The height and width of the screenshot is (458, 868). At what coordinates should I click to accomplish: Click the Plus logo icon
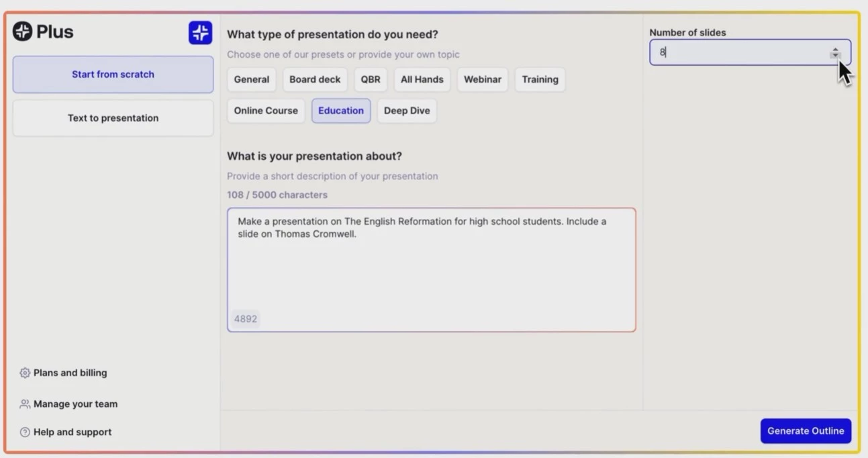pos(22,32)
